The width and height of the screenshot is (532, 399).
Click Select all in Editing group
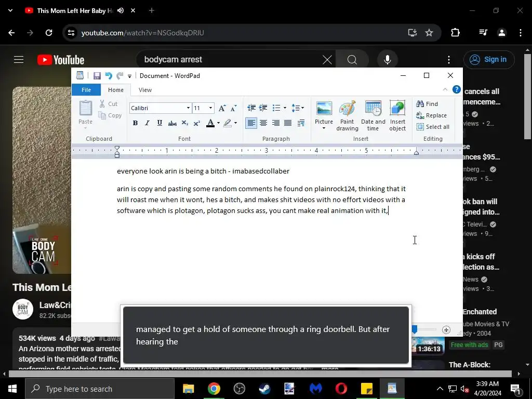pos(433,127)
